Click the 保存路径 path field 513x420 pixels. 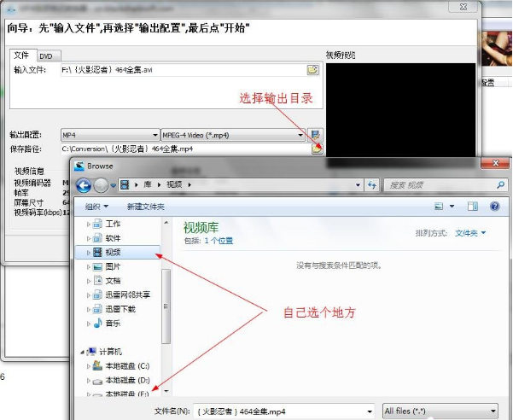[x=185, y=149]
